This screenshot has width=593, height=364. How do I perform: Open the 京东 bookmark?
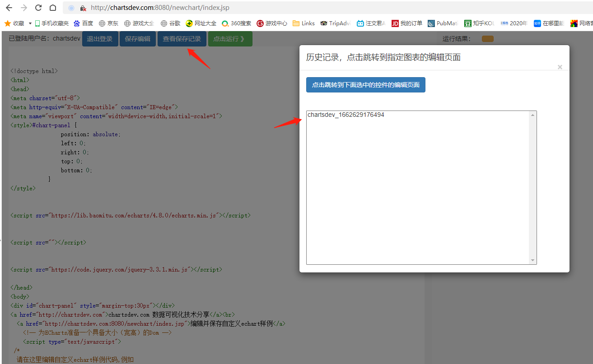pyautogui.click(x=108, y=23)
